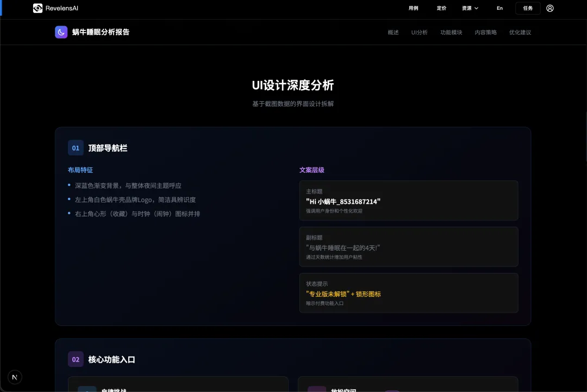
Task: Click the UI设计深度分析 heading
Action: pyautogui.click(x=293, y=85)
